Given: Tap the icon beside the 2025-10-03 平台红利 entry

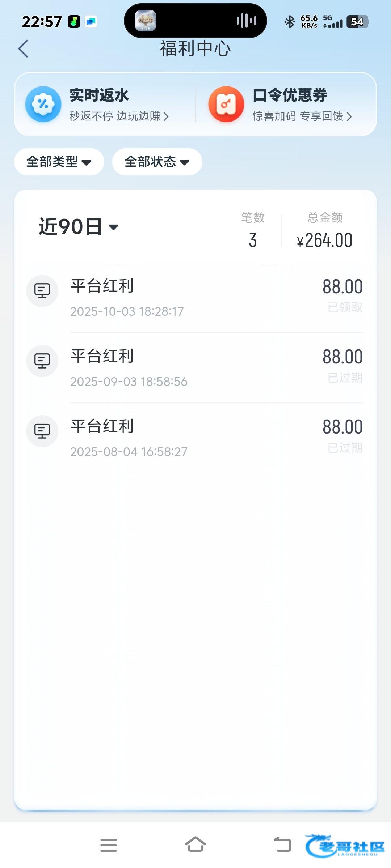Looking at the screenshot, I should (42, 291).
